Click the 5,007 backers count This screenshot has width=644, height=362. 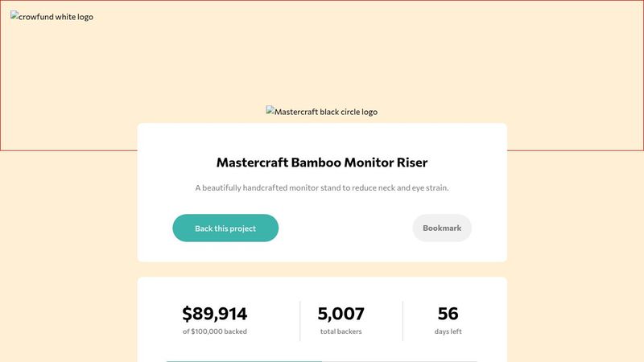tap(341, 314)
